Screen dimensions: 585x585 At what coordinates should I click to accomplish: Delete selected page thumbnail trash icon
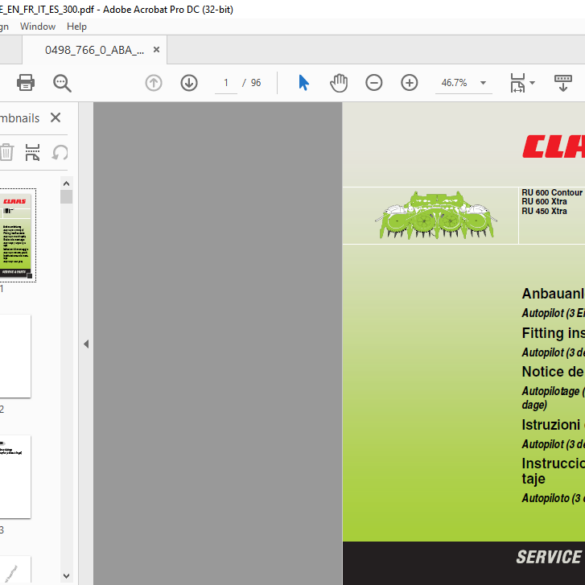pos(7,153)
